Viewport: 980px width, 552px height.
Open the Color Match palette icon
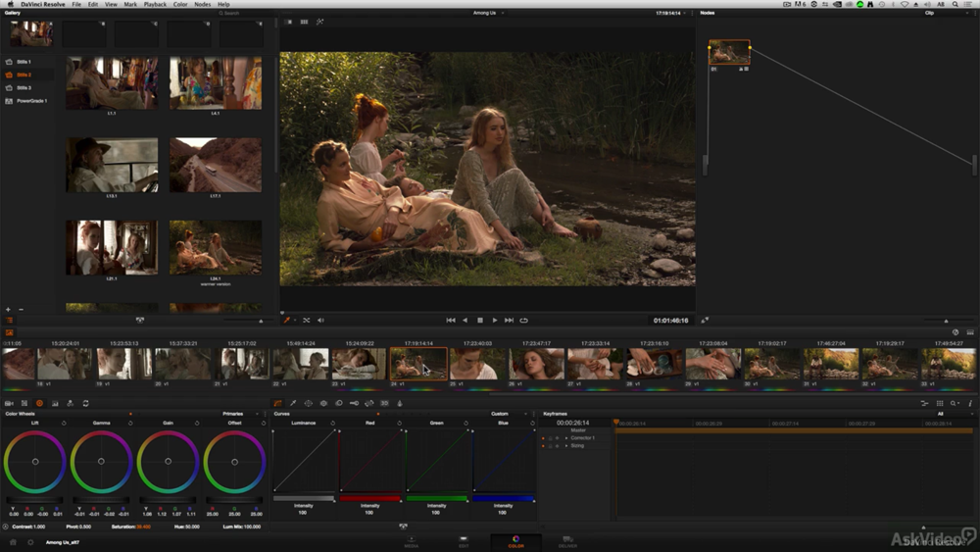[x=24, y=403]
